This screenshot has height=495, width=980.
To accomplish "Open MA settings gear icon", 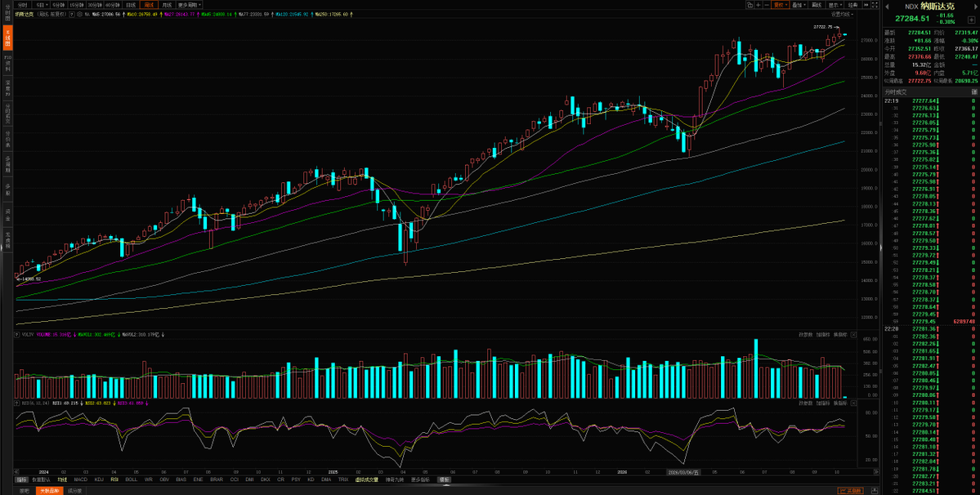I will (x=78, y=15).
